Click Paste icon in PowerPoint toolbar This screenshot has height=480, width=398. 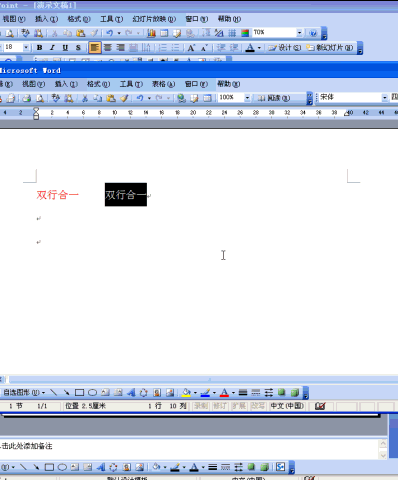[80, 33]
